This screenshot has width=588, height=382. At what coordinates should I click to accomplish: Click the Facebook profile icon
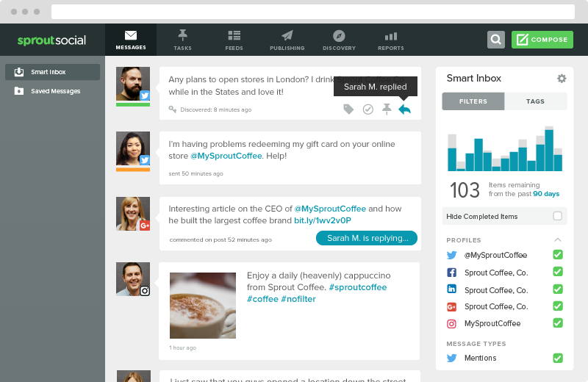[451, 273]
